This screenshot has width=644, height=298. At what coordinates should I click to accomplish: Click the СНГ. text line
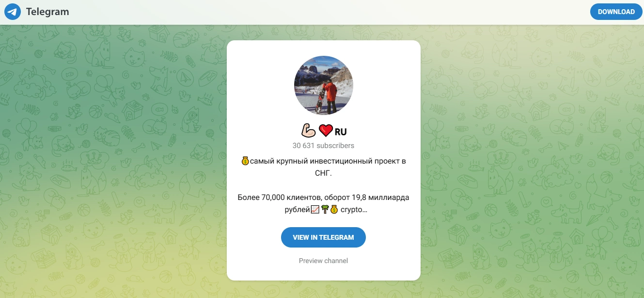coord(323,173)
